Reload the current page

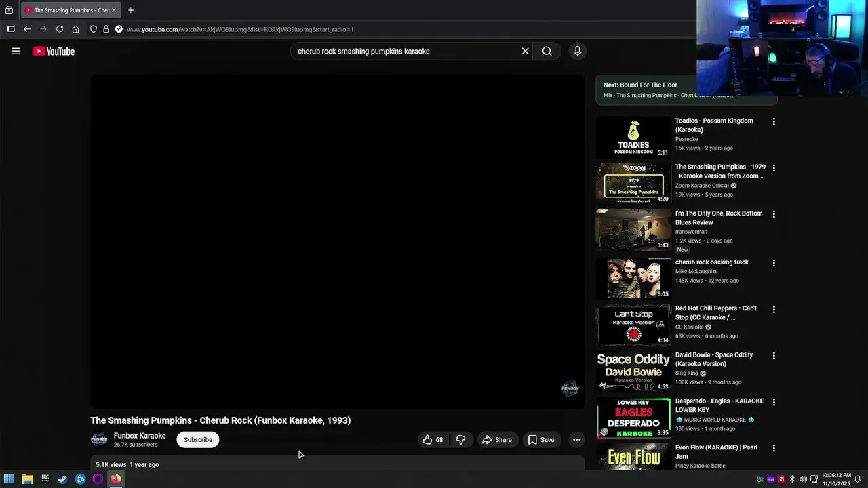pos(60,29)
